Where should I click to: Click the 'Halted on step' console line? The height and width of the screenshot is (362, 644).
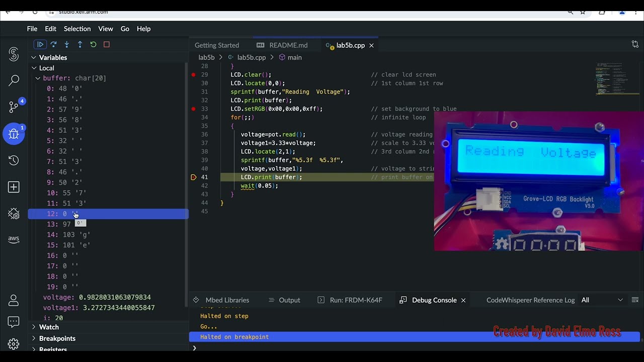pos(224,316)
